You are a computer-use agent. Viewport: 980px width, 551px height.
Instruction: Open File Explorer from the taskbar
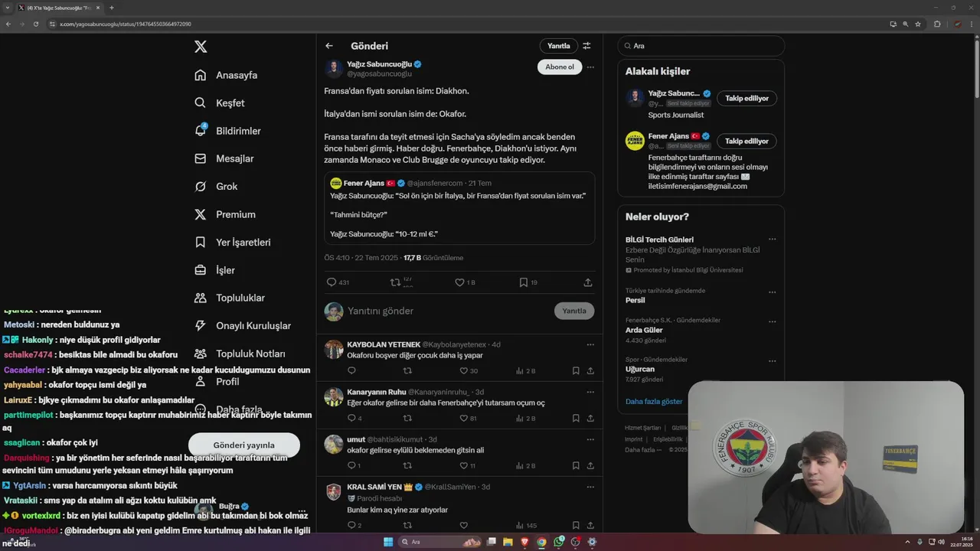coord(508,542)
